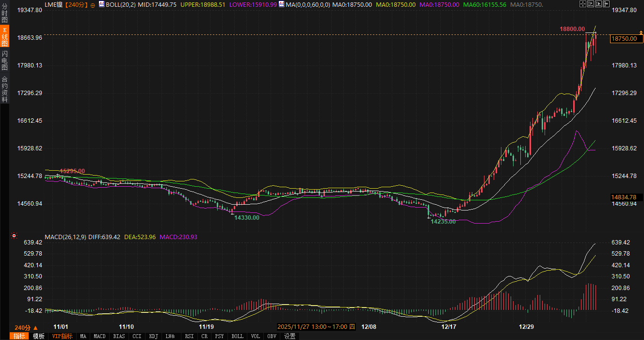Click the chart playback icon at top right
644x340 pixels.
(599, 4)
